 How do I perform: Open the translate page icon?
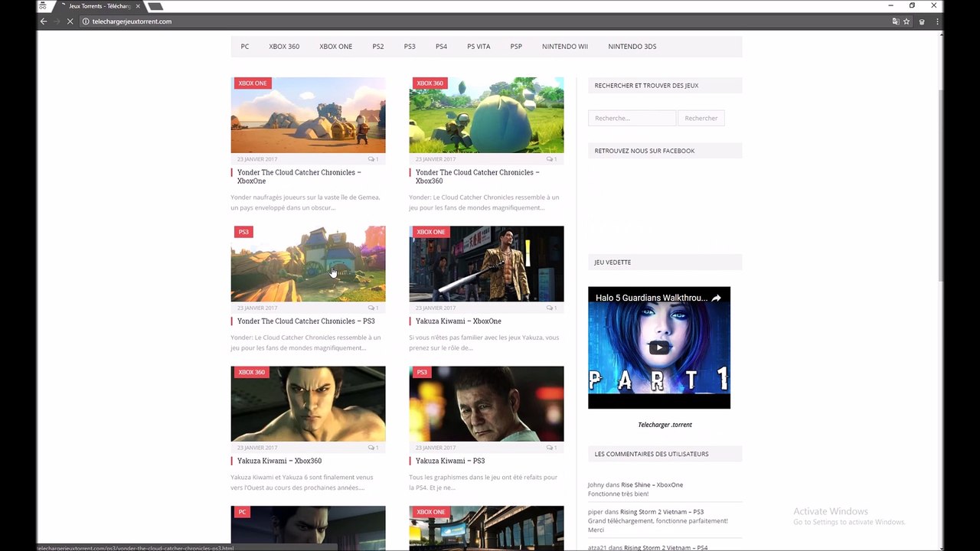coord(896,21)
